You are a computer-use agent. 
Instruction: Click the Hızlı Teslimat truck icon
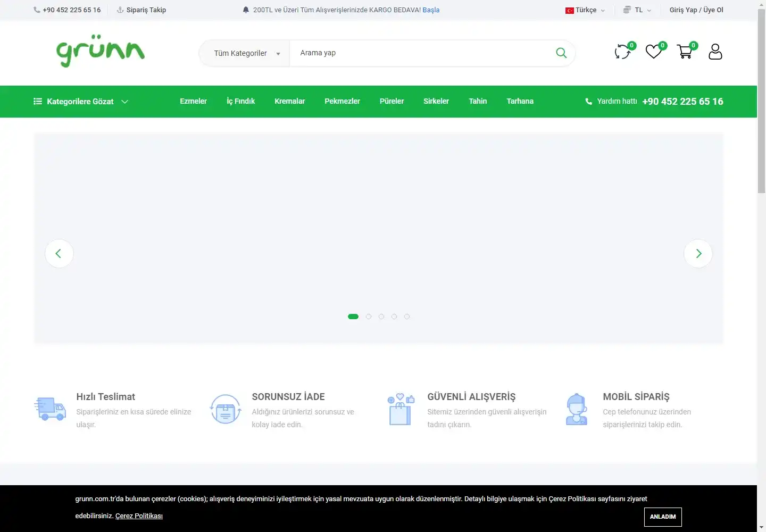click(x=50, y=409)
